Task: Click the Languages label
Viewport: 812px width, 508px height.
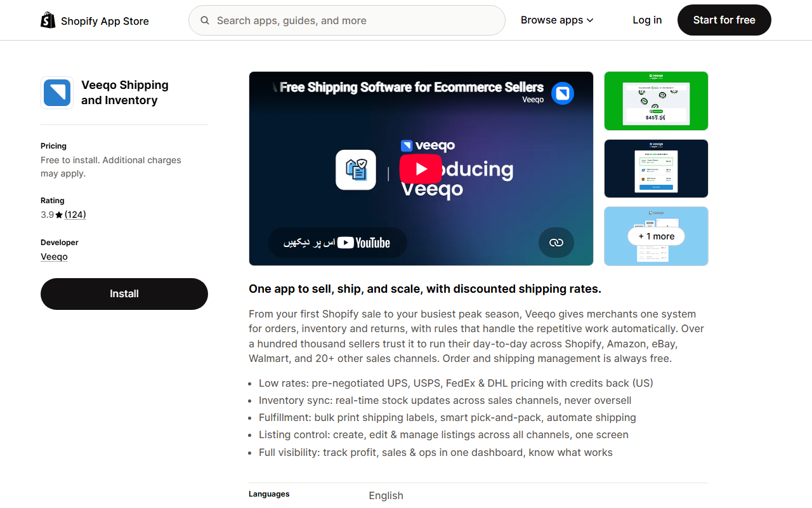Action: 269,494
